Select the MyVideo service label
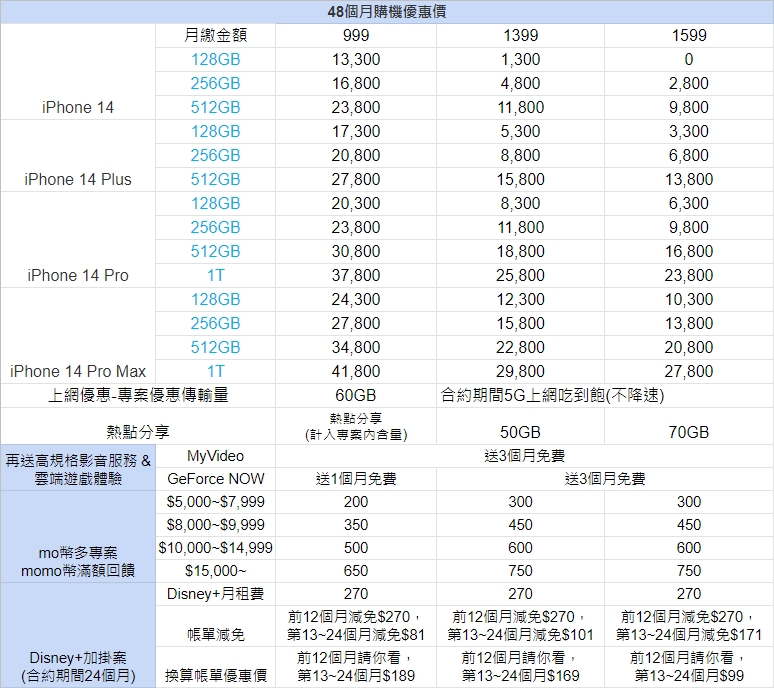Screen dimensions: 774x688 pos(216,456)
